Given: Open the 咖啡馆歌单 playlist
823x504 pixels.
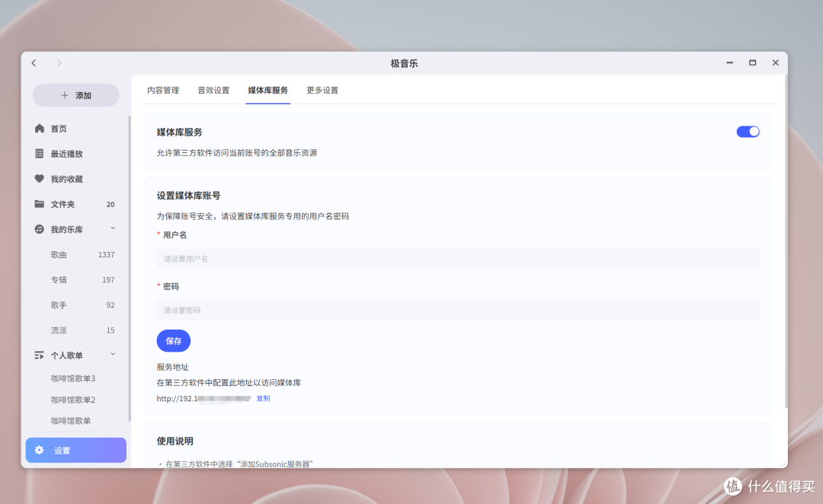Looking at the screenshot, I should (71, 420).
